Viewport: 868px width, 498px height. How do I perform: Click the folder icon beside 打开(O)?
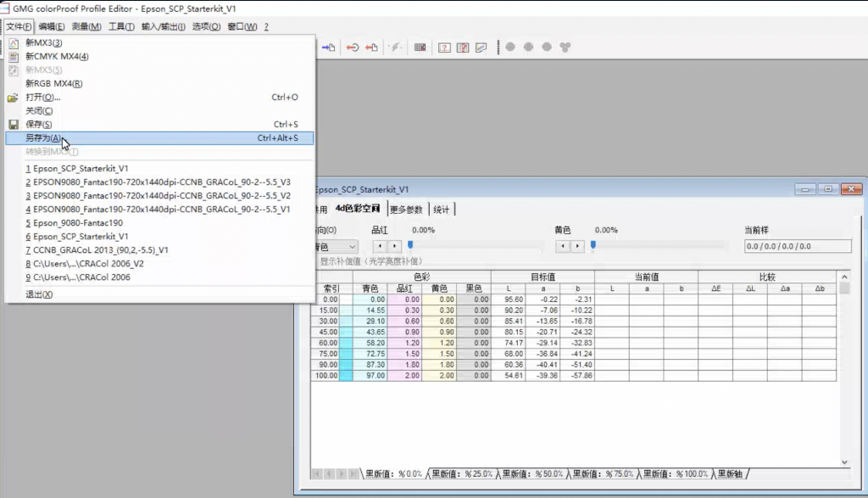pos(14,98)
